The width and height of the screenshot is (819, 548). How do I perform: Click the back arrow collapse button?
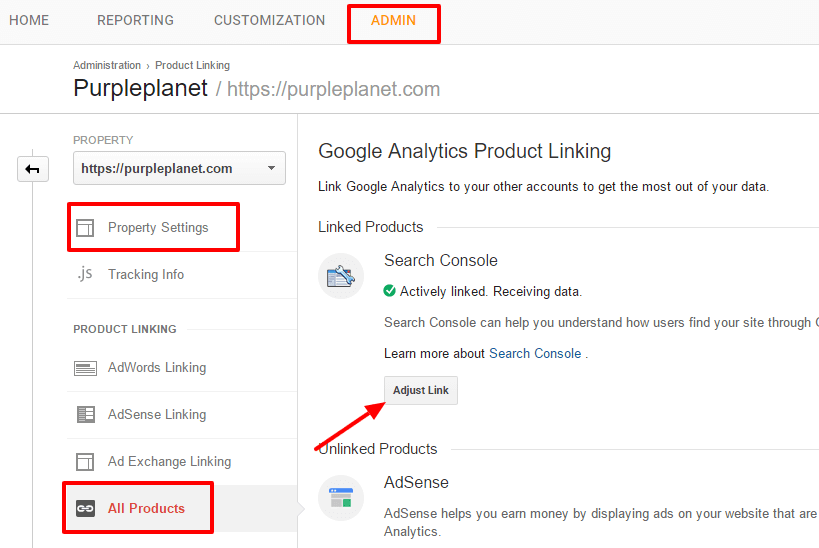point(33,169)
